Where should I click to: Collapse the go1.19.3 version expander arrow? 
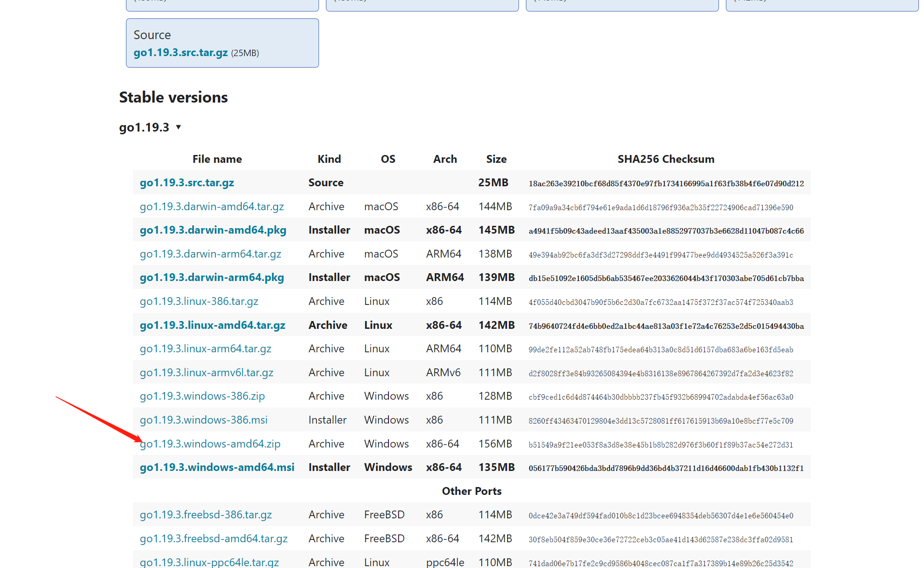coord(178,127)
